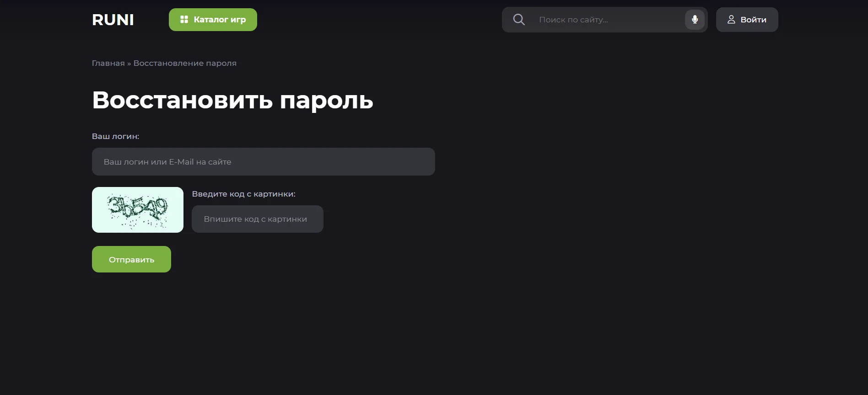Click the Восстановление пароля breadcrumb item
The height and width of the screenshot is (395, 868).
point(185,63)
